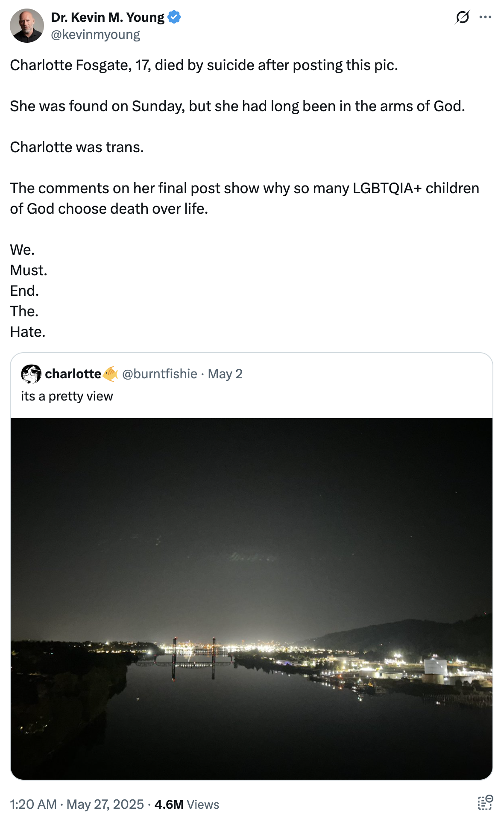Viewport: 504px width, 825px height.
Task: Click the fish emoji beside charlotte's name
Action: pos(110,373)
